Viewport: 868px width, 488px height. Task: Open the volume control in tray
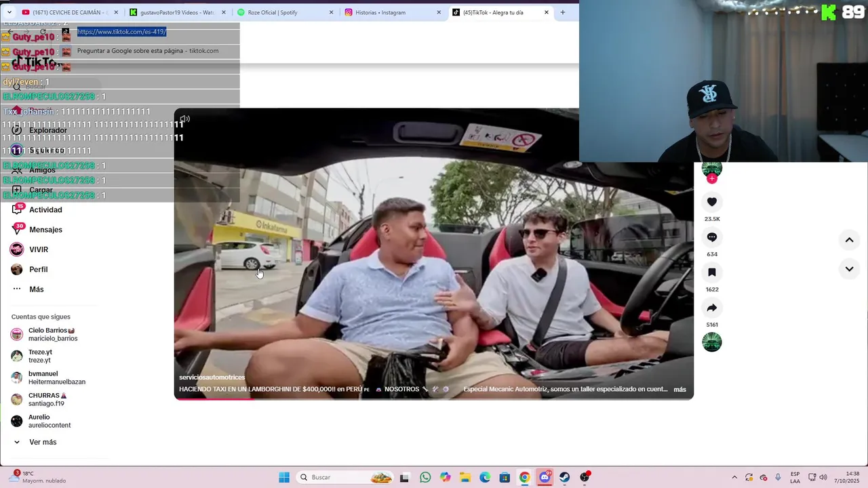[823, 477]
